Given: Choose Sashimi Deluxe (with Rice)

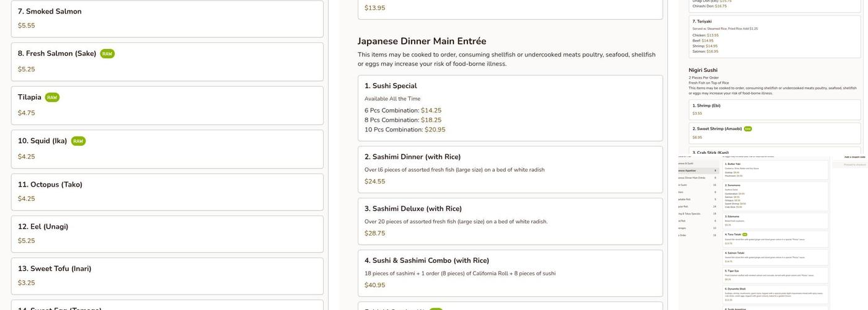Looking at the screenshot, I should (x=510, y=221).
